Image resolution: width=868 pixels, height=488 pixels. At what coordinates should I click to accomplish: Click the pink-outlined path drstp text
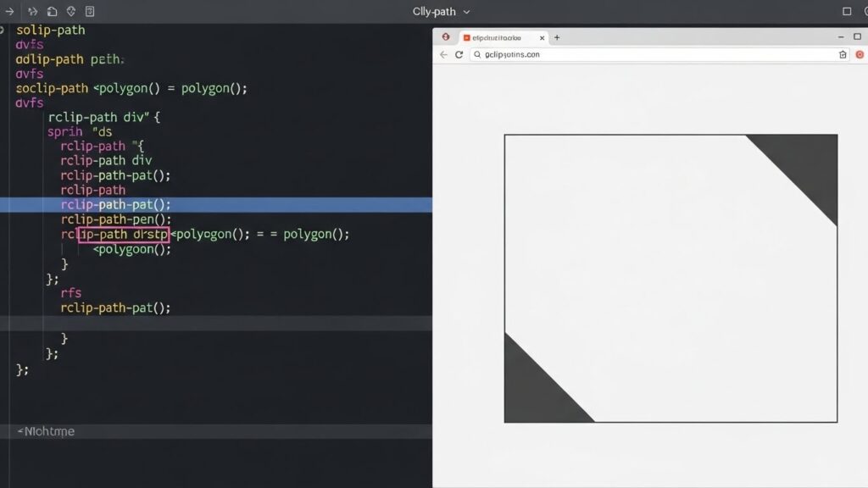pos(124,234)
